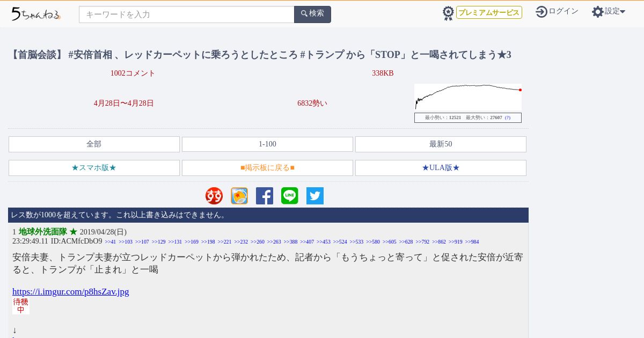The width and height of the screenshot is (644, 338).
Task: Open reply anchor >>524
Action: (x=340, y=242)
